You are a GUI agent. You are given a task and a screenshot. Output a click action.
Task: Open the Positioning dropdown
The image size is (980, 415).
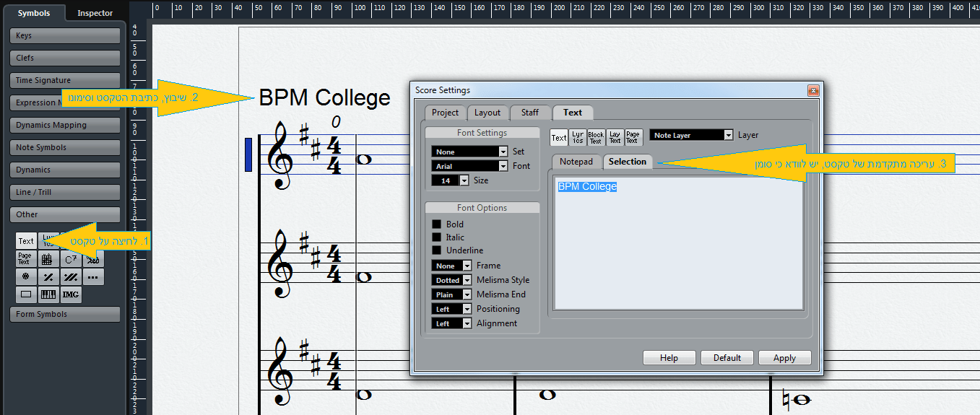point(452,309)
